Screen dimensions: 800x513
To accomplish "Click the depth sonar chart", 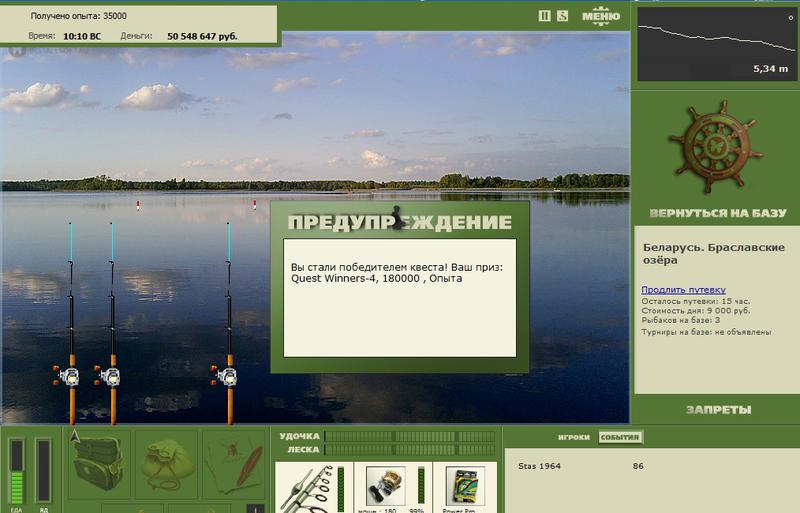I will [717, 44].
